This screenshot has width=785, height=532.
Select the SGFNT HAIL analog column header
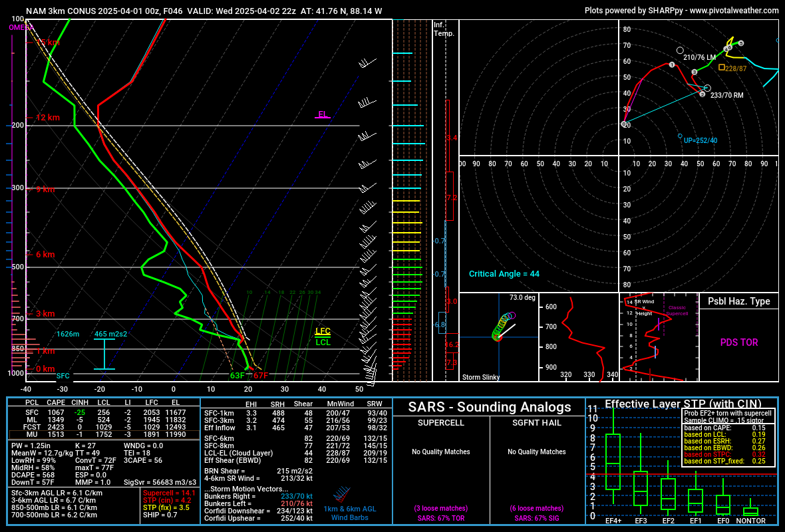pyautogui.click(x=537, y=423)
